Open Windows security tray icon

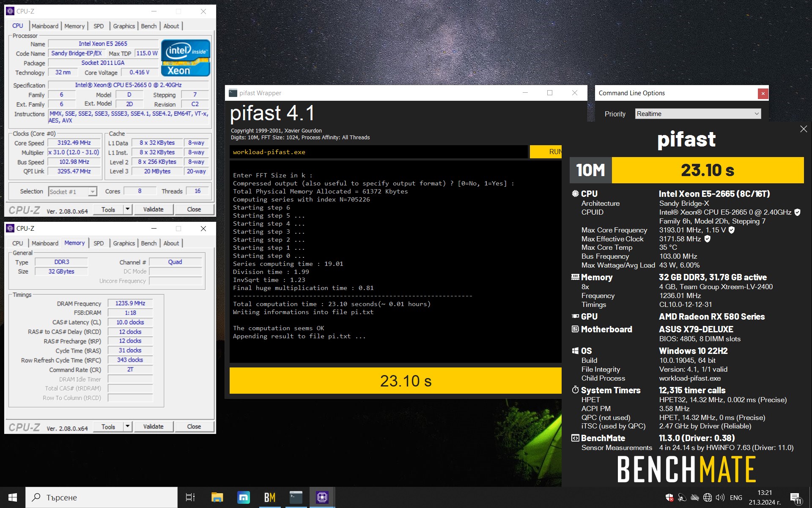click(x=669, y=497)
